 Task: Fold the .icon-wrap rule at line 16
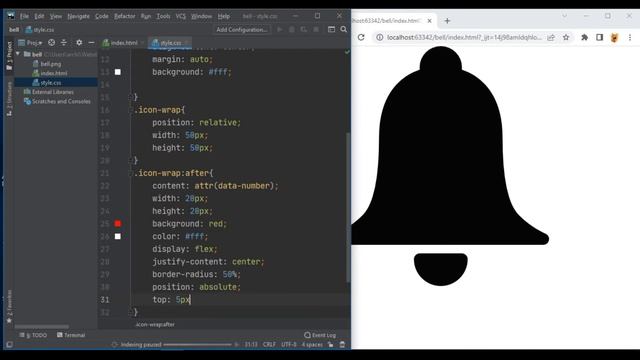coord(132,110)
